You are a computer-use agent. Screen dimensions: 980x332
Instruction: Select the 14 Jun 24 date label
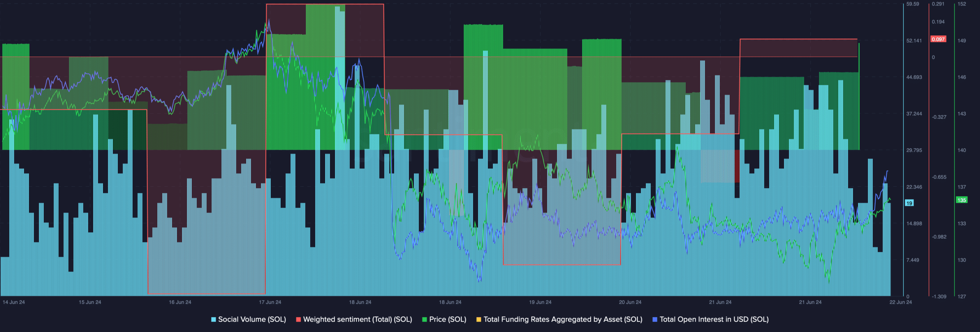14,302
